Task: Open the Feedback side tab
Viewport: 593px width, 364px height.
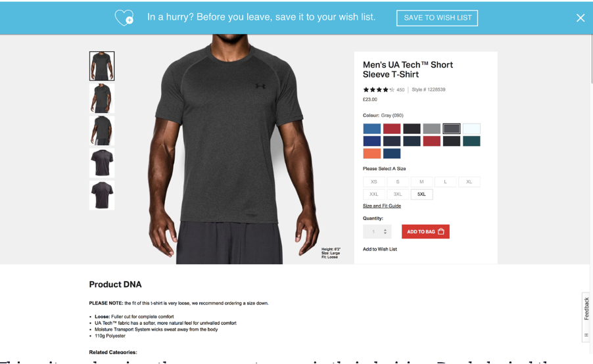Action: [x=586, y=308]
